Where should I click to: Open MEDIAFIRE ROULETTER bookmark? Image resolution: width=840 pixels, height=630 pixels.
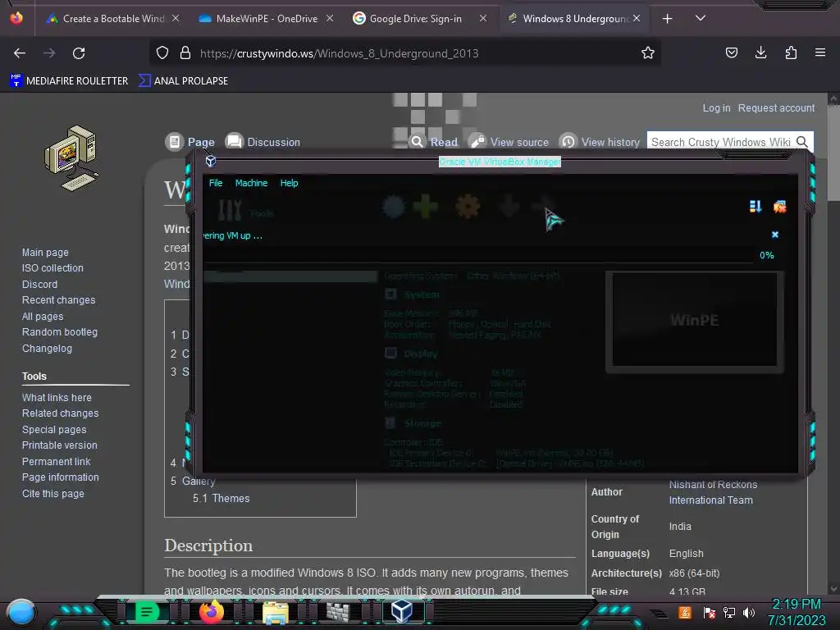(x=69, y=81)
